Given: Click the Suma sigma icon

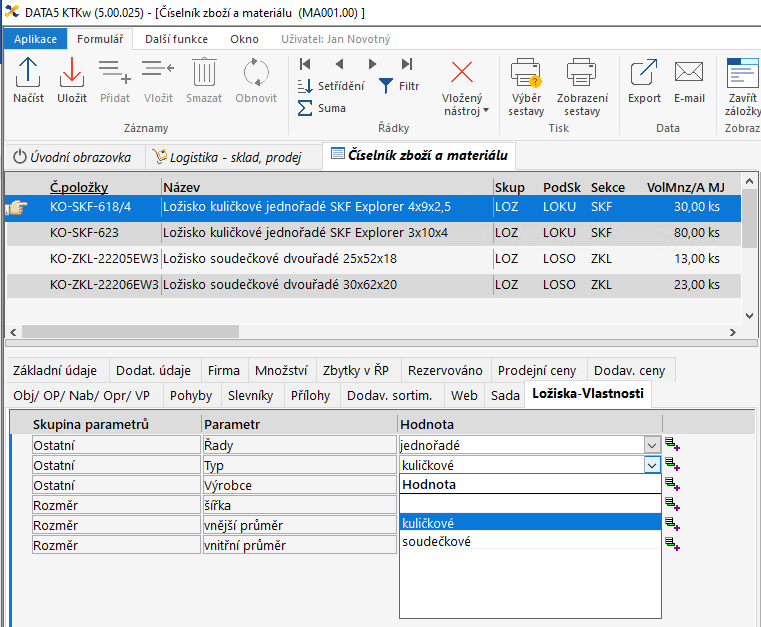Looking at the screenshot, I should pos(306,108).
